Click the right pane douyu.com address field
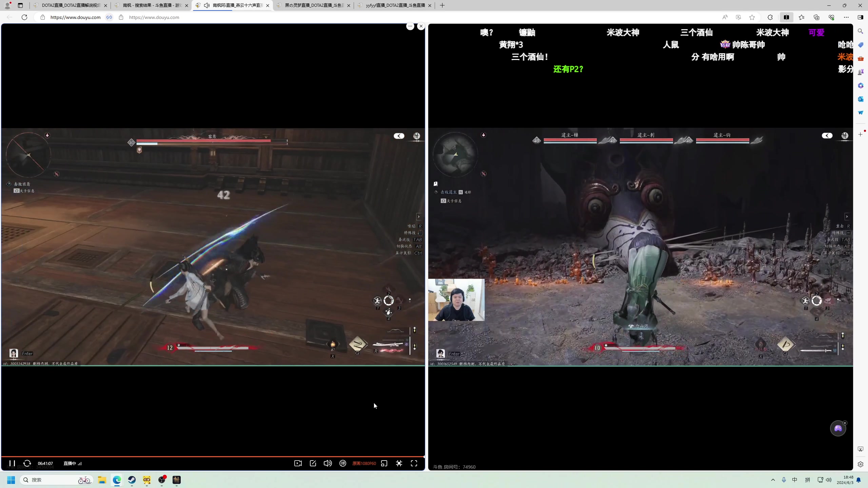 click(154, 17)
